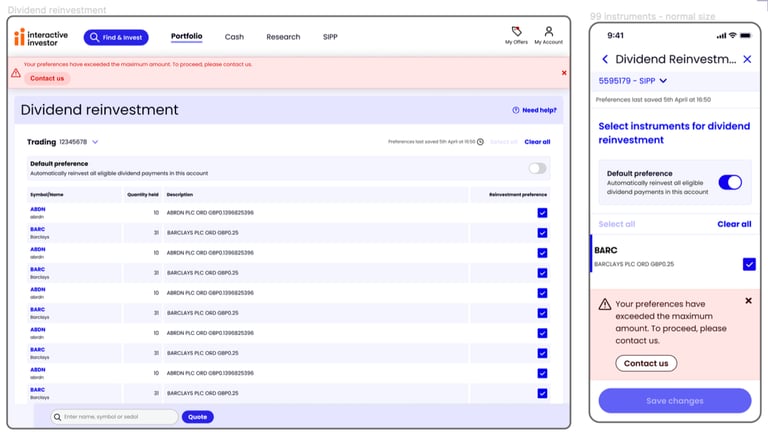Click greyed Select all in the desktop view
This screenshot has height=436, width=768.
[504, 142]
